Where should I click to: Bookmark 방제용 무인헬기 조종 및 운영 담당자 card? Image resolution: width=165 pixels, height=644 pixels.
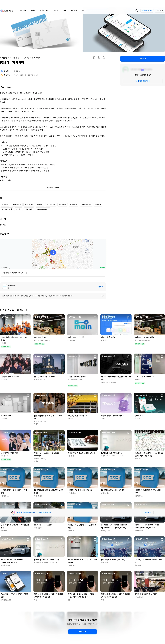click(95, 433)
